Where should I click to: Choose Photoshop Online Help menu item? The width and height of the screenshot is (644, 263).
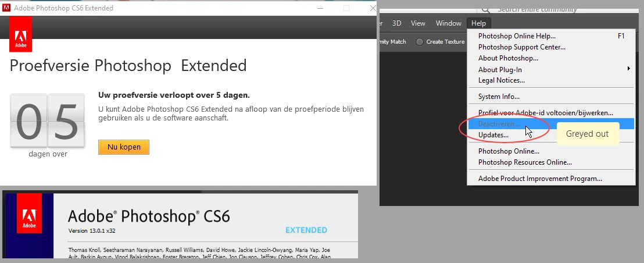click(551, 36)
